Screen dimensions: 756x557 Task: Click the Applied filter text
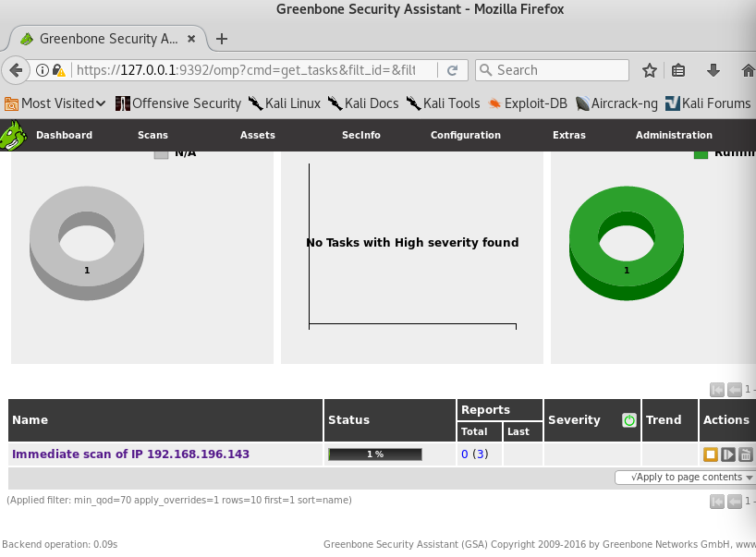pyautogui.click(x=179, y=500)
